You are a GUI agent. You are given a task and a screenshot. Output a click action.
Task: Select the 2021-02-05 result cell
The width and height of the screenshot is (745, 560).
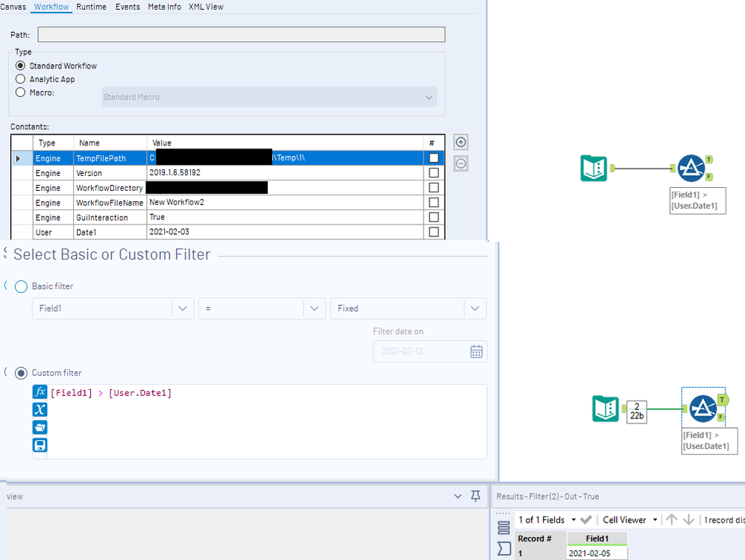tap(597, 553)
